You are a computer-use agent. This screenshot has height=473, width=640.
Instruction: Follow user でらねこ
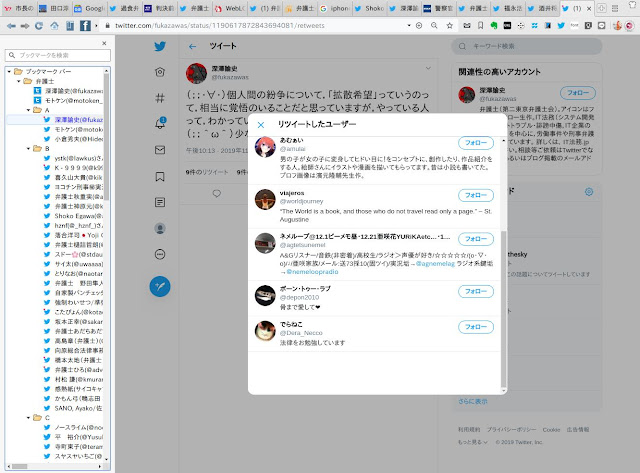pyautogui.click(x=476, y=327)
